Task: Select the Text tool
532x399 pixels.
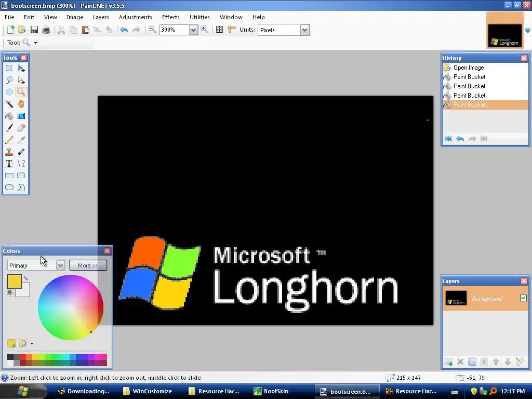Action: pos(9,164)
